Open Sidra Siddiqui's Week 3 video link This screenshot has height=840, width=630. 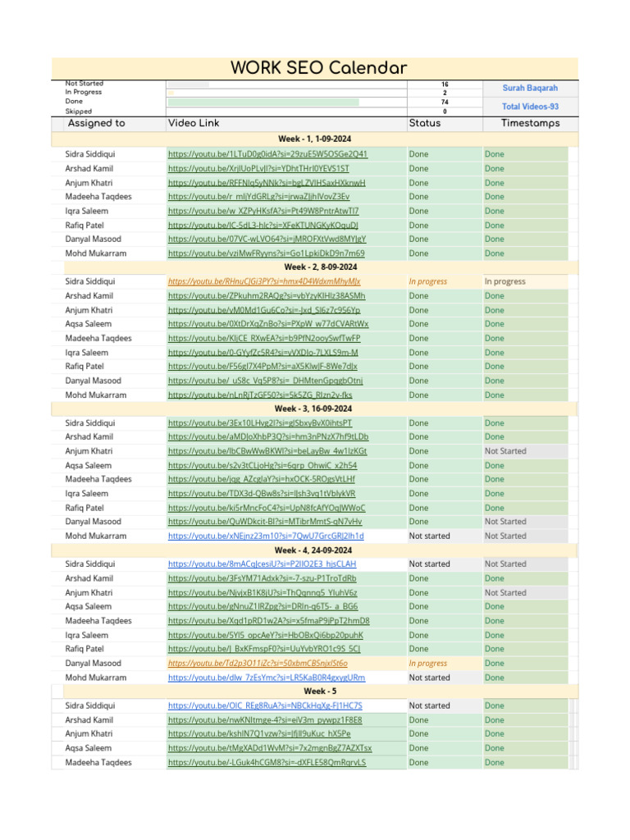pyautogui.click(x=260, y=423)
